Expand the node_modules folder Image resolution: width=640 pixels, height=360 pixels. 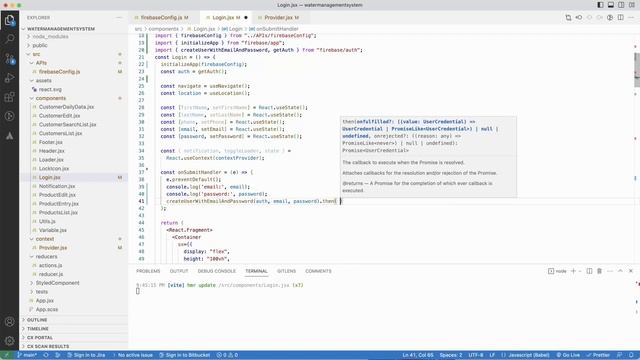pyautogui.click(x=50, y=36)
